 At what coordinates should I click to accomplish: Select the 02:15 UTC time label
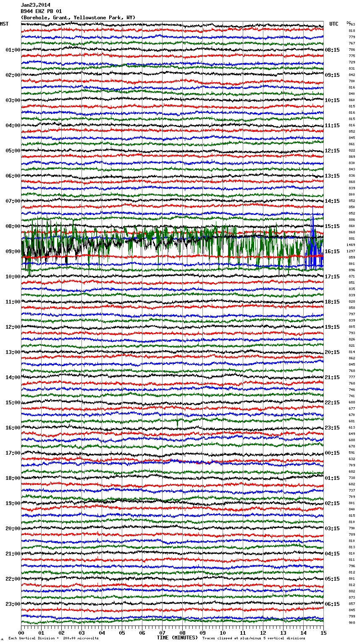pos(332,503)
